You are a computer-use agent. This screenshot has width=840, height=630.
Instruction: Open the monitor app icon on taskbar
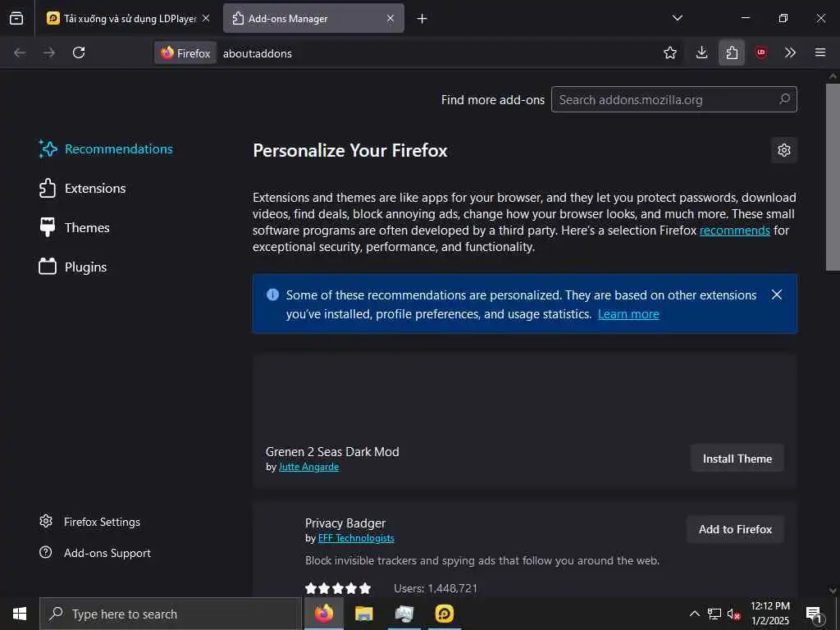coord(404,614)
